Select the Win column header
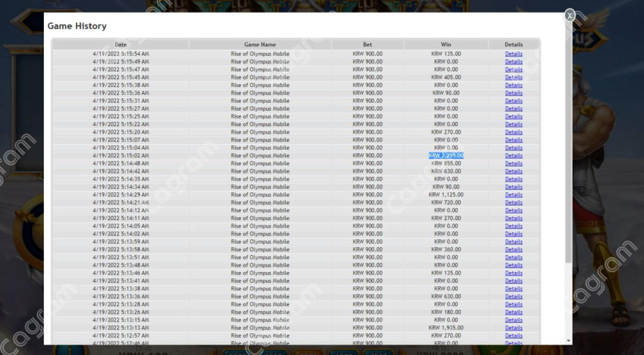Screen dimensions: 644x355 pos(446,45)
